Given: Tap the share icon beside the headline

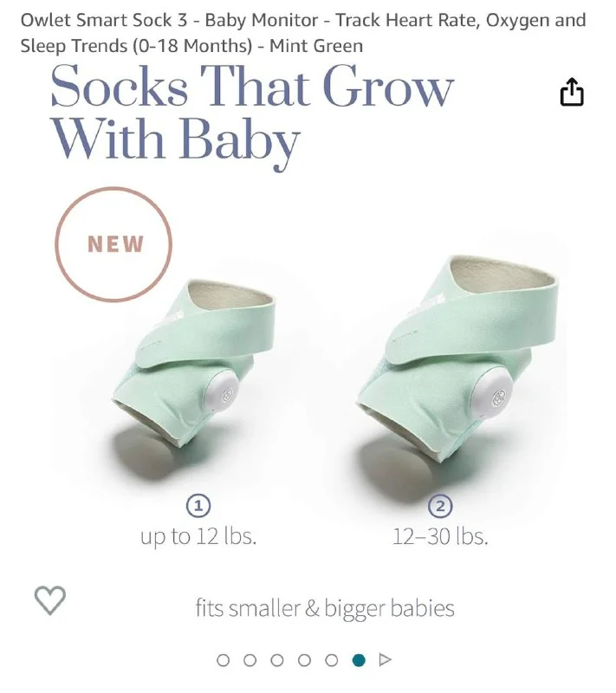Looking at the screenshot, I should (572, 92).
